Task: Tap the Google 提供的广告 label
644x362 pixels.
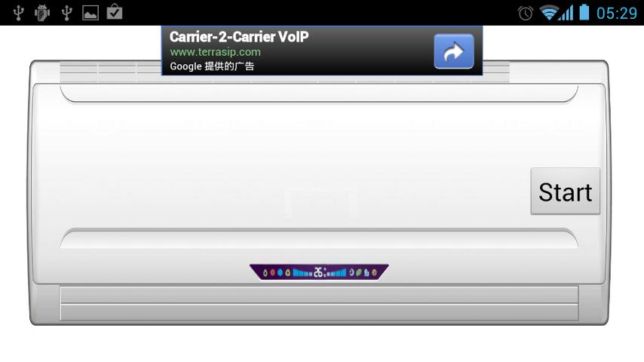Action: (x=212, y=66)
